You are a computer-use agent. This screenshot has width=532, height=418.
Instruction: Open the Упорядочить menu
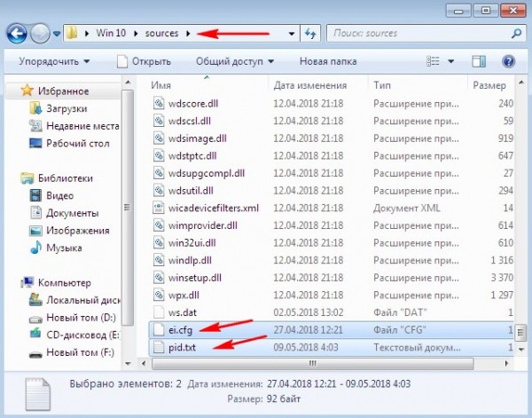54,61
